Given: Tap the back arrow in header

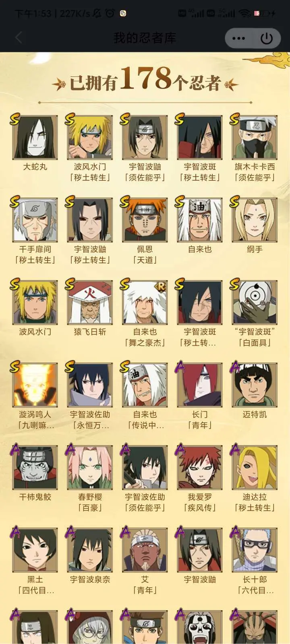Looking at the screenshot, I should click(x=19, y=38).
